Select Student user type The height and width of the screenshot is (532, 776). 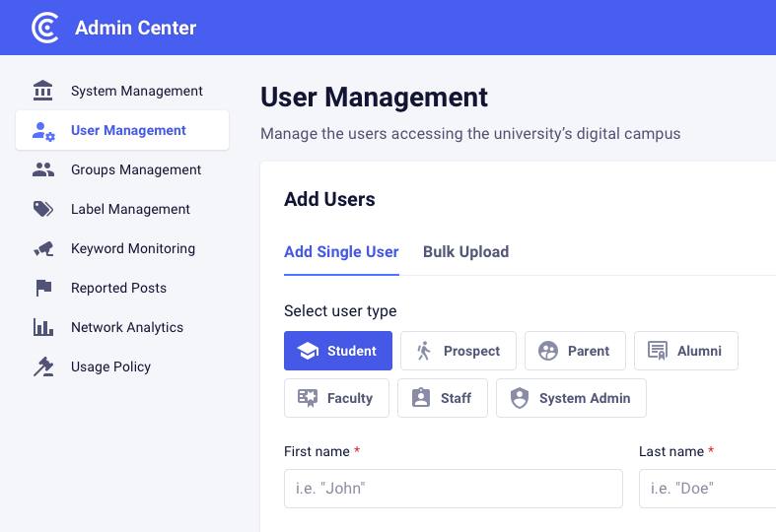338,351
